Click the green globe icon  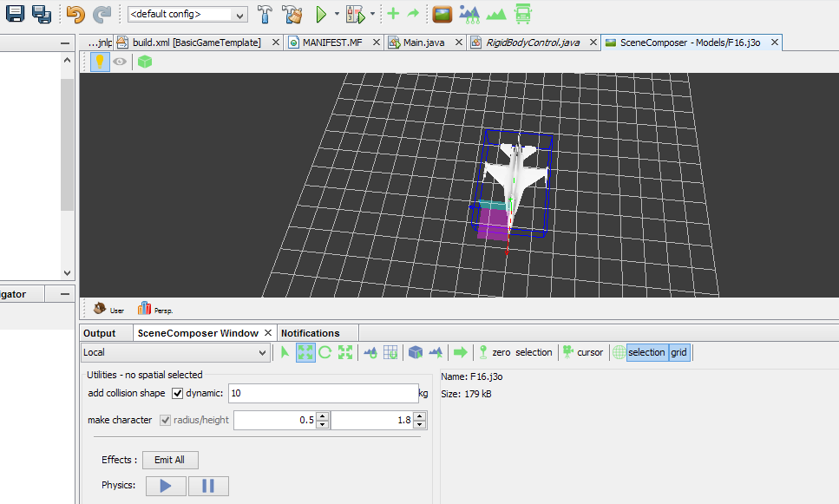[619, 352]
